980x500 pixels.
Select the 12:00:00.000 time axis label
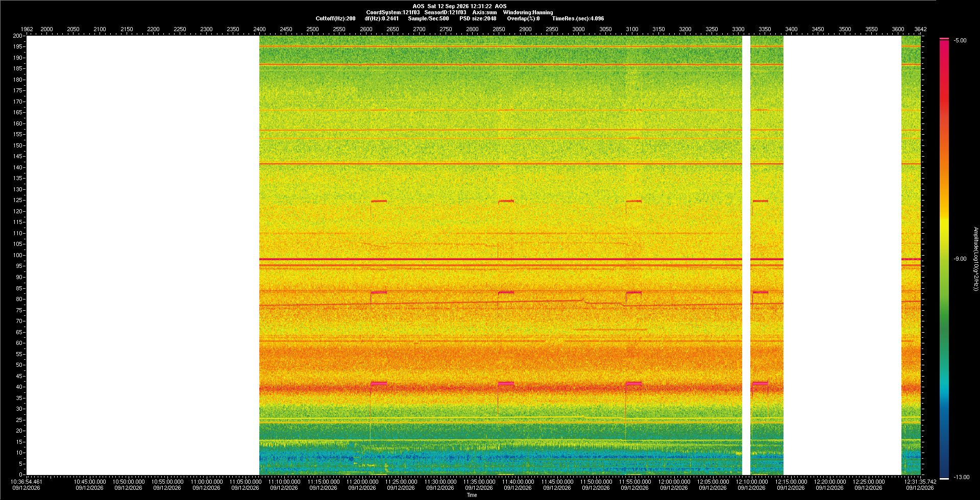pyautogui.click(x=673, y=481)
